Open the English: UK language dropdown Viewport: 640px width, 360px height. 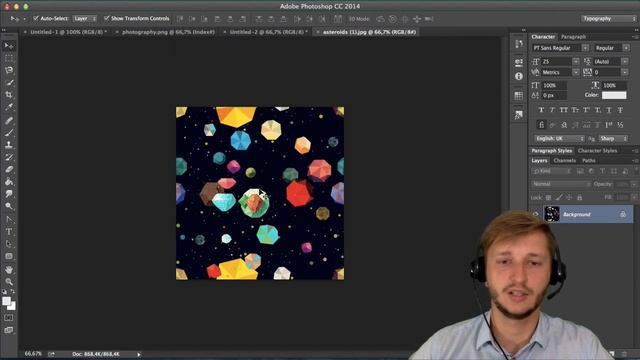pos(560,139)
